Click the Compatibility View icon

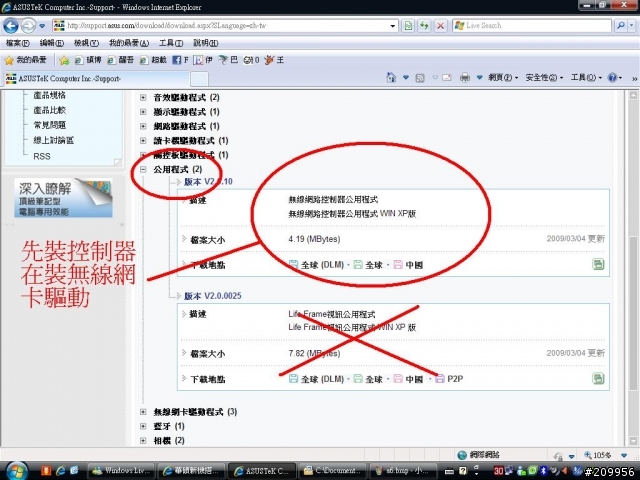(x=408, y=26)
